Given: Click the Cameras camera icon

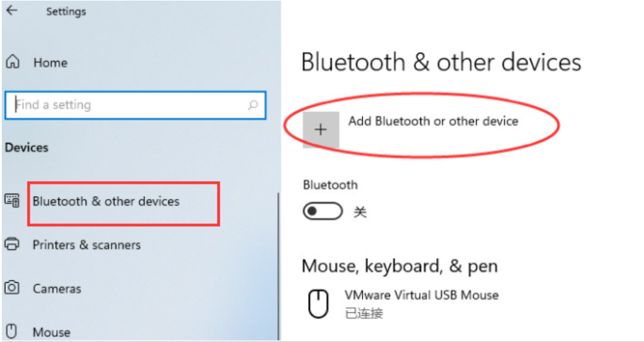Looking at the screenshot, I should 12,288.
